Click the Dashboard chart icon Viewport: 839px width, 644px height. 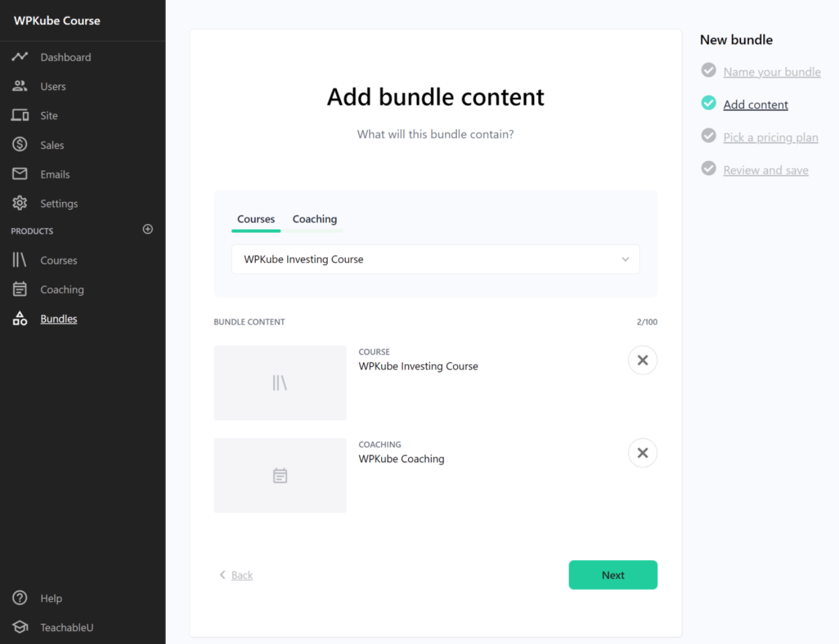click(x=19, y=56)
